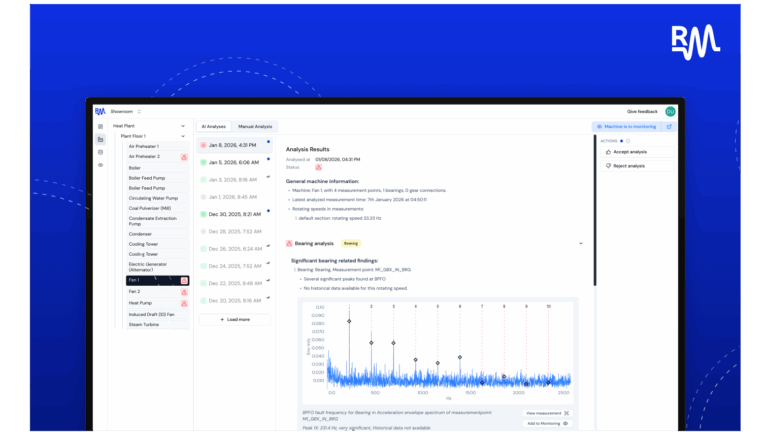This screenshot has height=432, width=768.
Task: Click the Bearing yellow tag
Action: point(351,243)
